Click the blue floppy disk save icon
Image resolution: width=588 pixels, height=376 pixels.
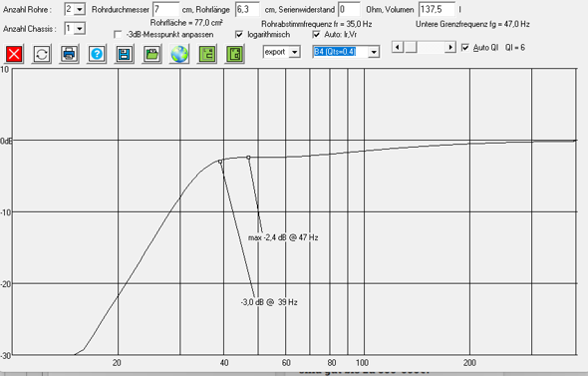(x=125, y=54)
